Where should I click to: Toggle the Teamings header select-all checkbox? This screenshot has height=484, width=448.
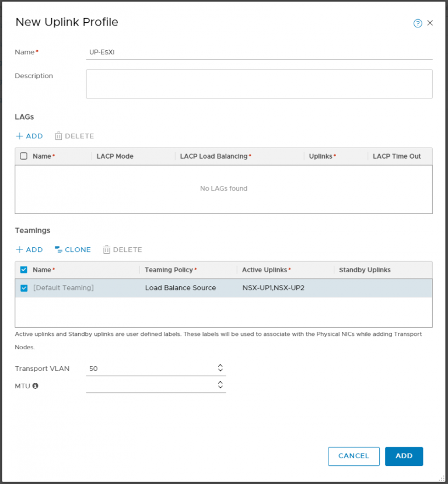pyautogui.click(x=24, y=270)
